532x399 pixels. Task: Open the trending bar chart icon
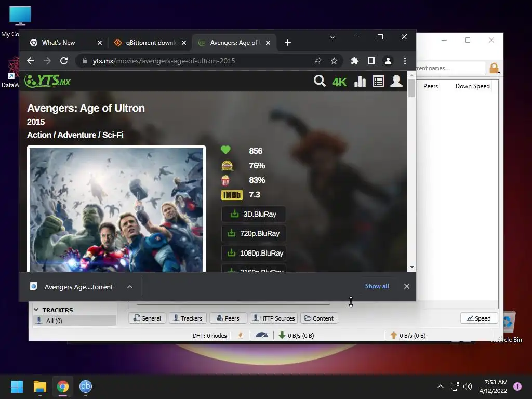(360, 81)
